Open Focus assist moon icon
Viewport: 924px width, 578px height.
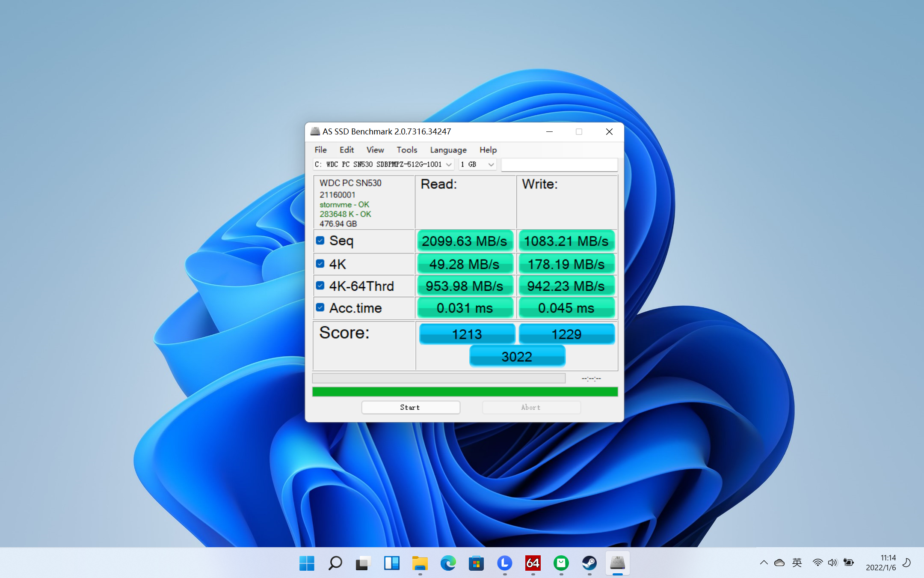(x=906, y=563)
